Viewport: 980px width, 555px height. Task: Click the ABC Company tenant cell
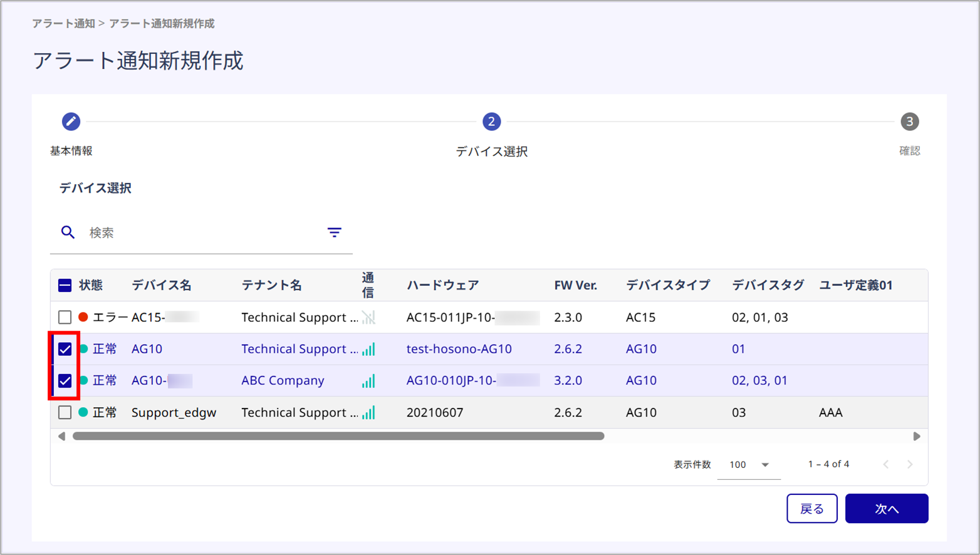283,381
